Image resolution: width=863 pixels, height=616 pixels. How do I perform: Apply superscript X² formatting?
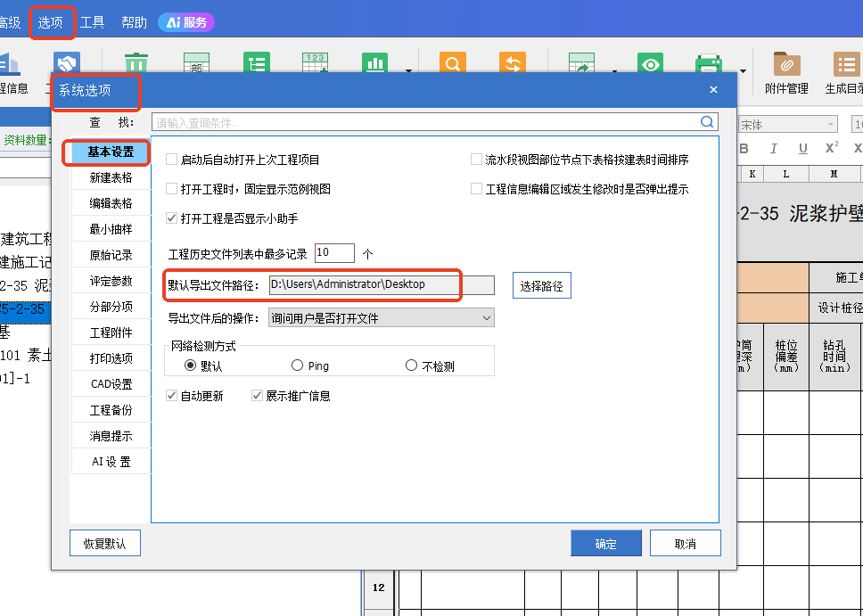832,147
